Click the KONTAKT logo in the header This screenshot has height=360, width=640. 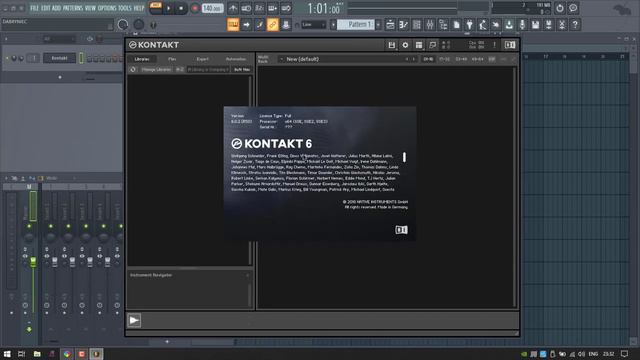[x=154, y=45]
